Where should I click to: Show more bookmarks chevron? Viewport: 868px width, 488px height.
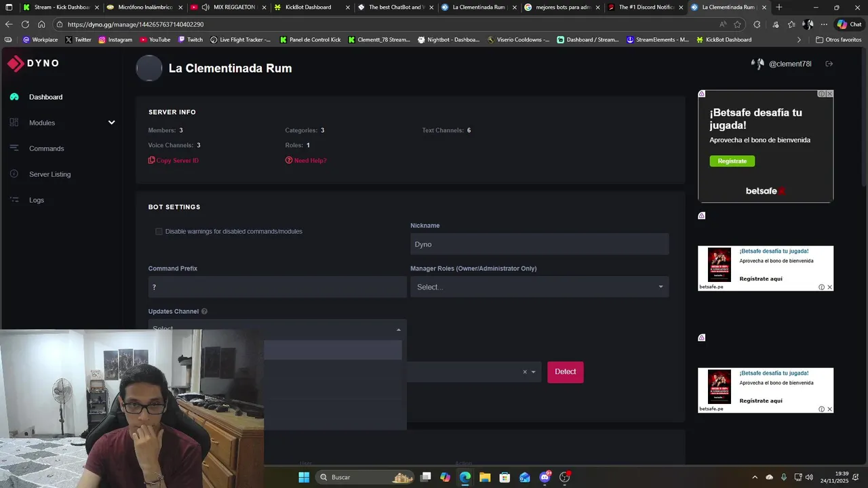pyautogui.click(x=799, y=40)
